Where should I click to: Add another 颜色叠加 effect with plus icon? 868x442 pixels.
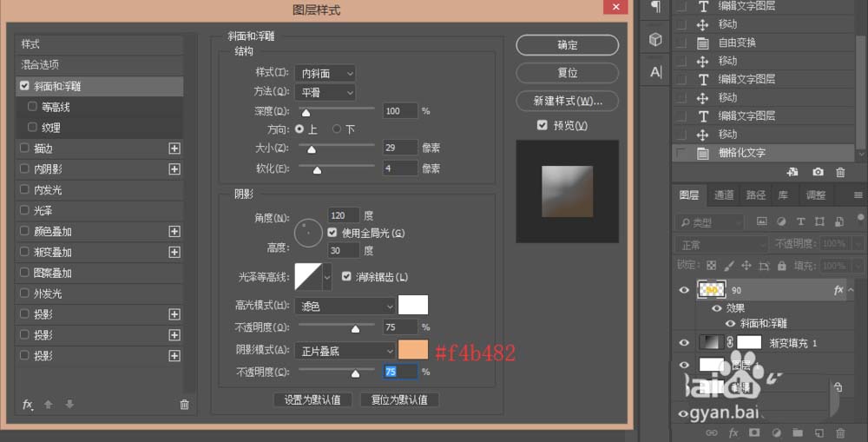[174, 231]
